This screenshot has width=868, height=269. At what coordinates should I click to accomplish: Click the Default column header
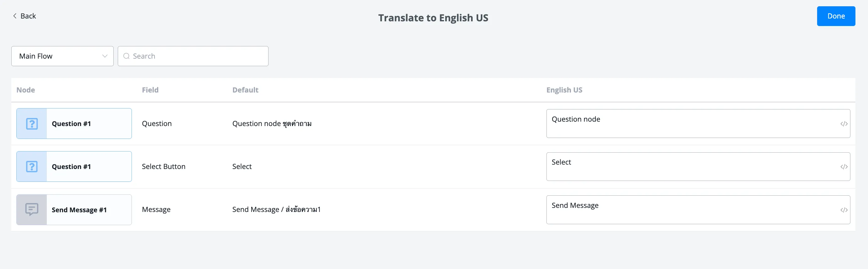[245, 90]
